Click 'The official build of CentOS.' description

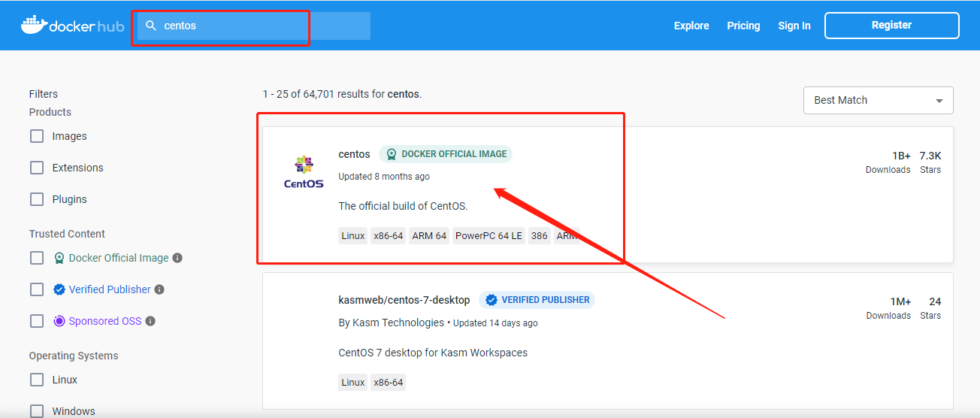[403, 206]
